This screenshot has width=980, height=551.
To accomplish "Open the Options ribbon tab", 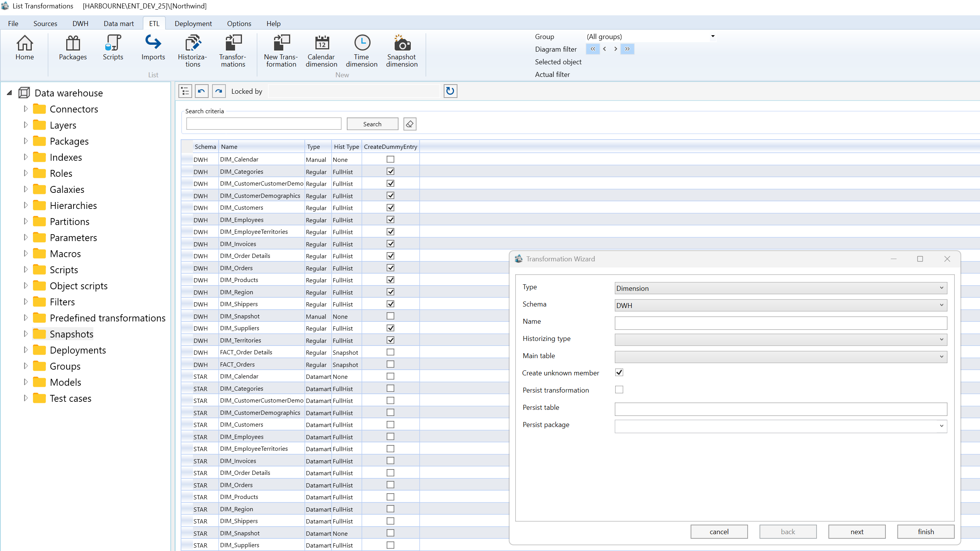I will [239, 23].
